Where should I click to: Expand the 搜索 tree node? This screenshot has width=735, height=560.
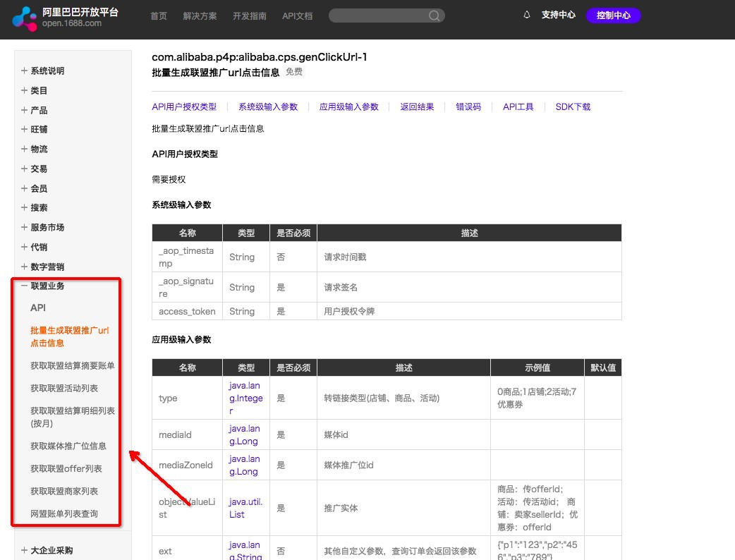click(x=24, y=207)
